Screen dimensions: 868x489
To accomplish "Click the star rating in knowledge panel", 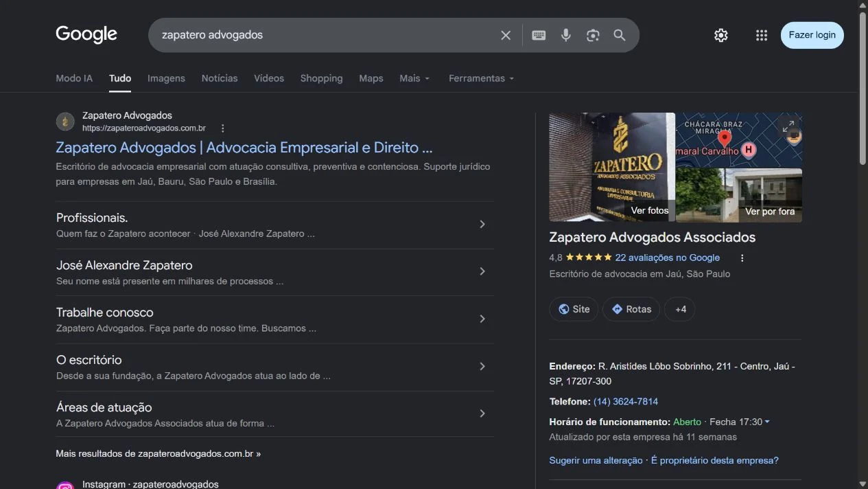I will click(588, 258).
